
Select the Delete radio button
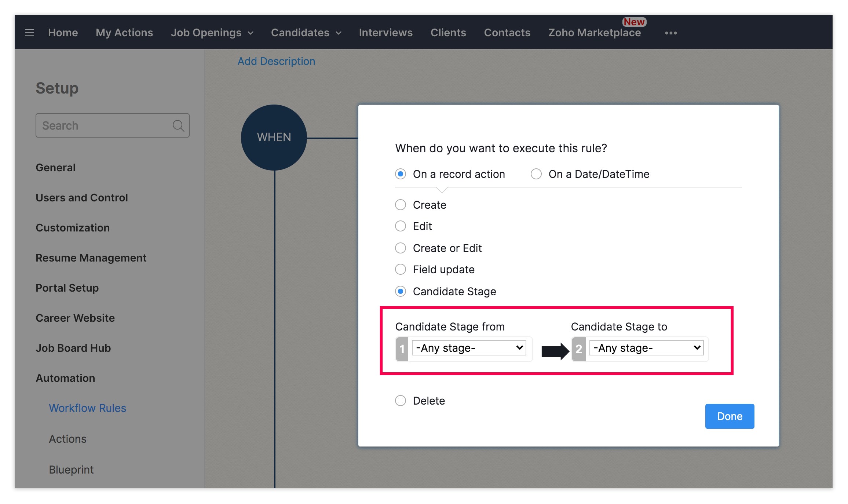click(x=401, y=401)
